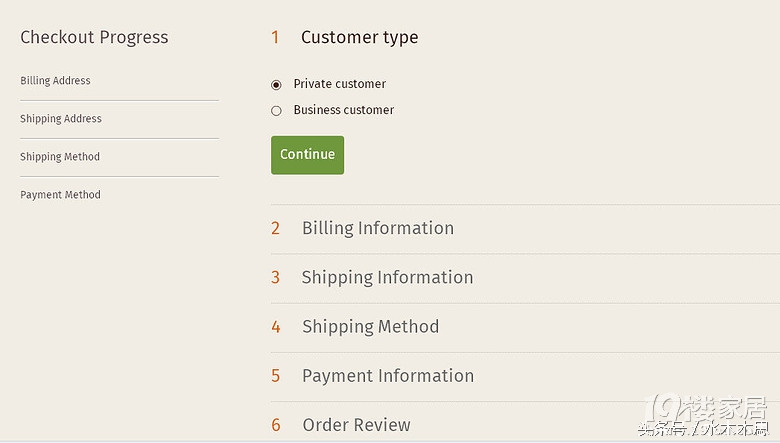Click the step number 2 marker
The image size is (780, 443).
tap(275, 228)
